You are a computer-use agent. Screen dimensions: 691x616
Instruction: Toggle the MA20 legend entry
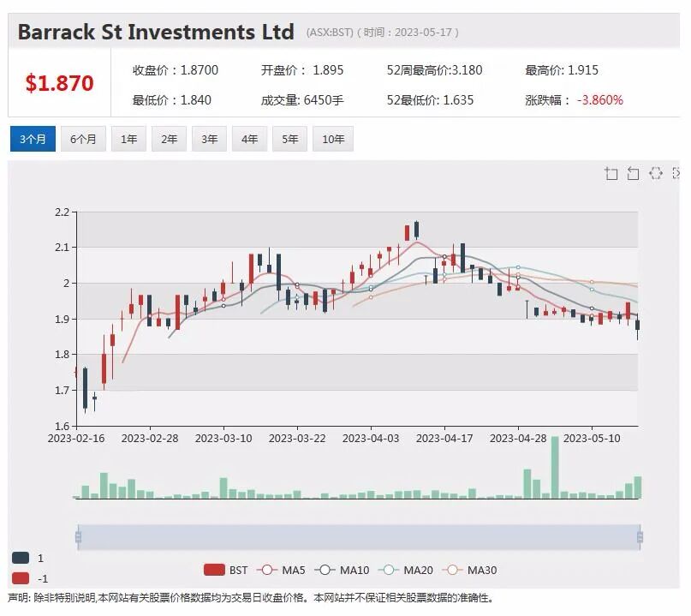(x=406, y=570)
